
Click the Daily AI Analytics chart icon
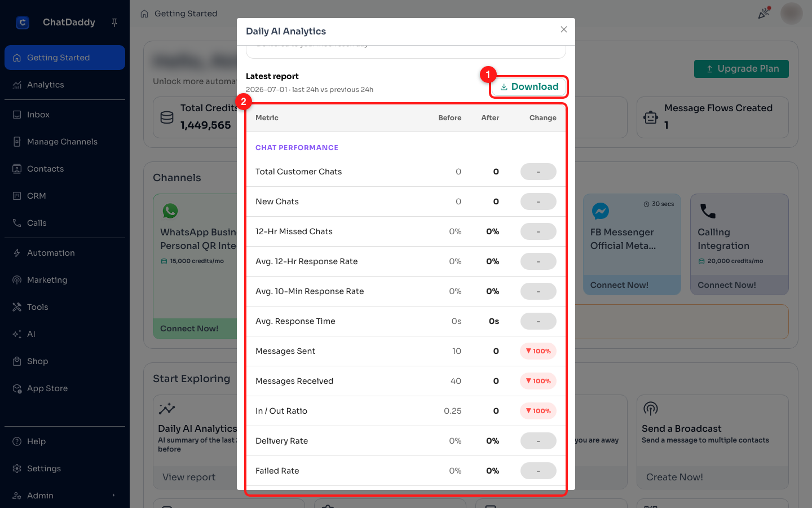(x=167, y=409)
